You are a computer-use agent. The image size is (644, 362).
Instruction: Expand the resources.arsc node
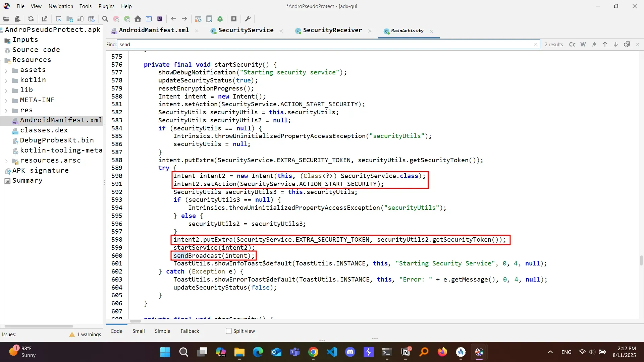pos(6,161)
